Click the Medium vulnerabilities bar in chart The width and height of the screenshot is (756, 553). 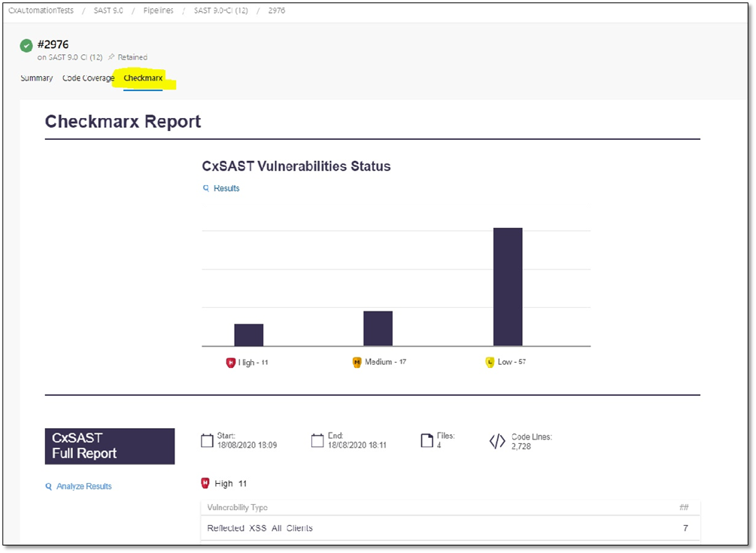pos(378,329)
